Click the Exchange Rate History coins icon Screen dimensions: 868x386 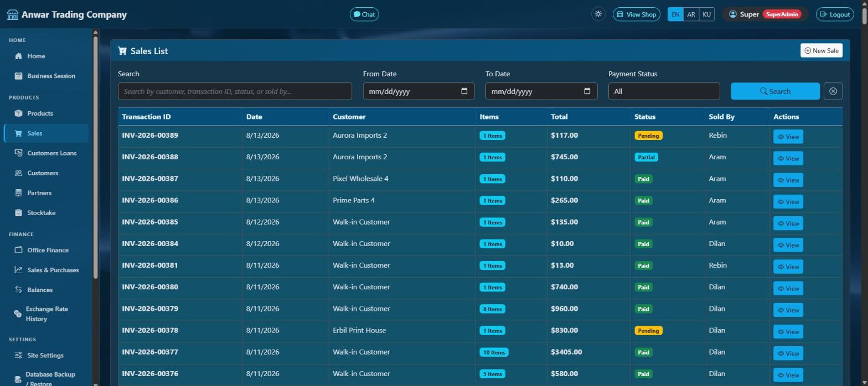[18, 314]
